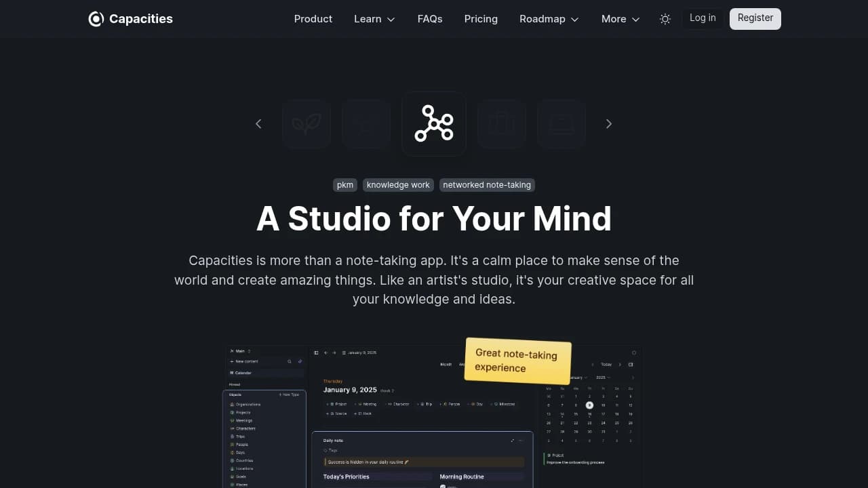
Task: Expand the Learn dropdown menu
Action: click(374, 19)
